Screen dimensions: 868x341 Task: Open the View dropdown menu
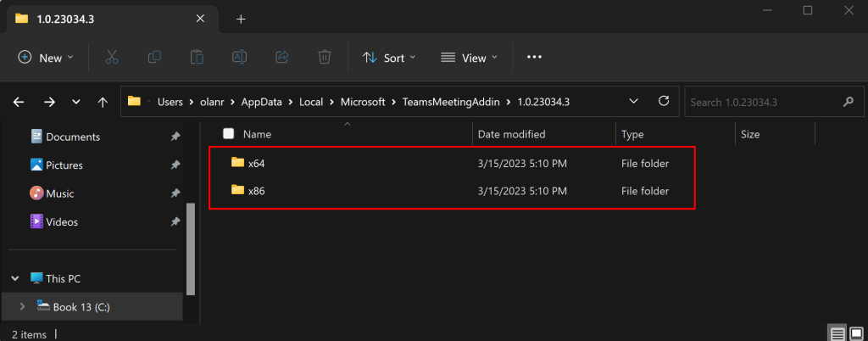coord(469,58)
